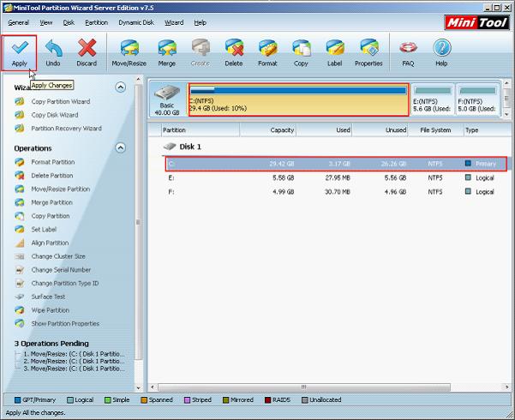Open Show Partition Properties operation

(x=65, y=324)
